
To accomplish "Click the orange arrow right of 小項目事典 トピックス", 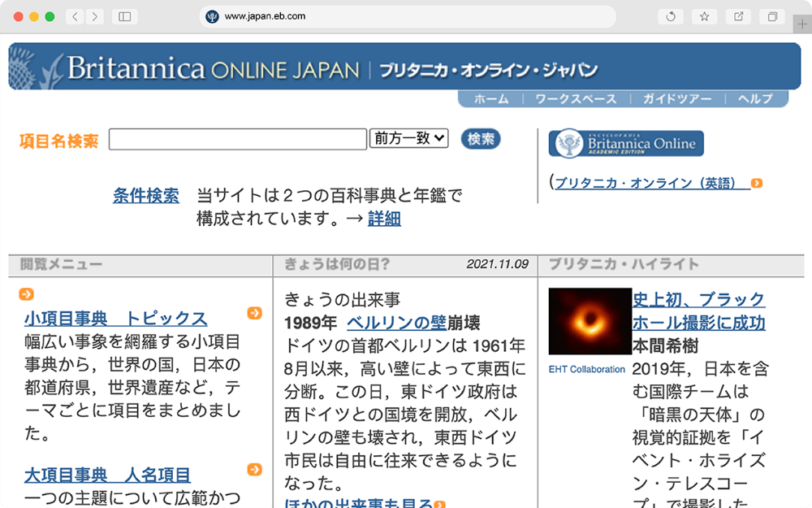I will click(254, 313).
